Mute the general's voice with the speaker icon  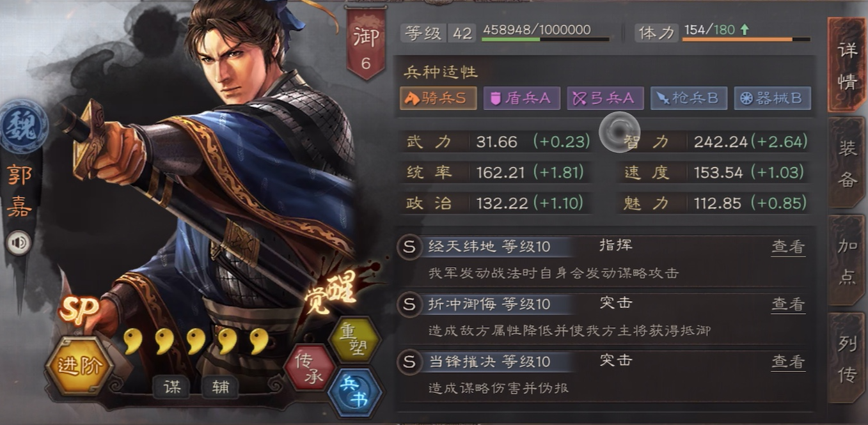[x=19, y=243]
